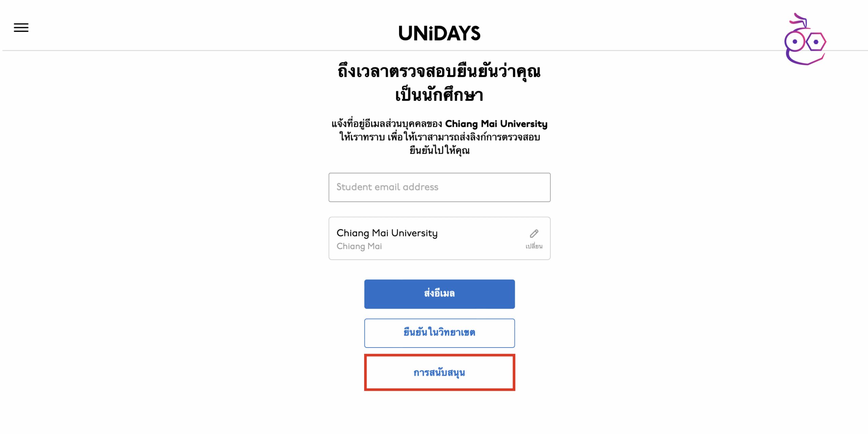Open the hamburger navigation menu
The image size is (868, 434).
(21, 27)
